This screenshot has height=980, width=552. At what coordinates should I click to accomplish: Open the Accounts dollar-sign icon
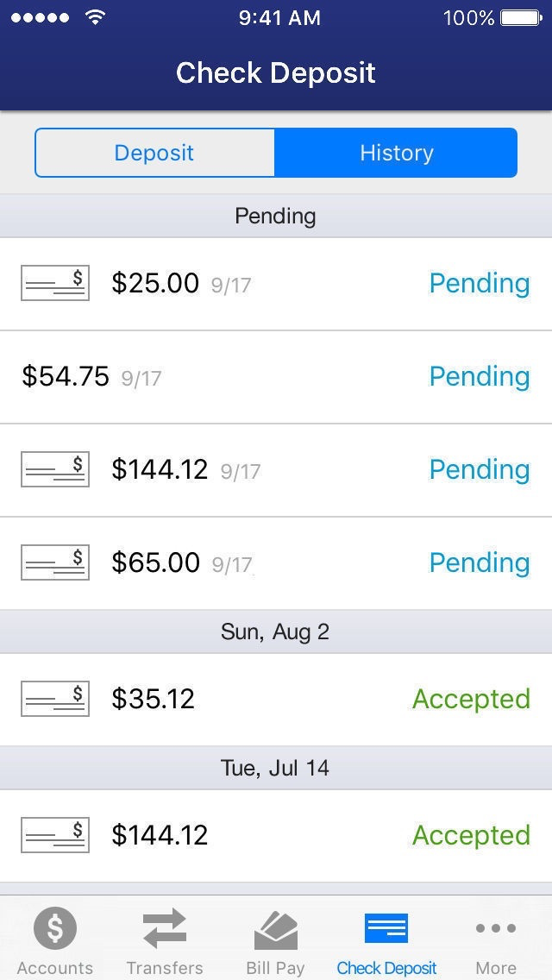[55, 928]
